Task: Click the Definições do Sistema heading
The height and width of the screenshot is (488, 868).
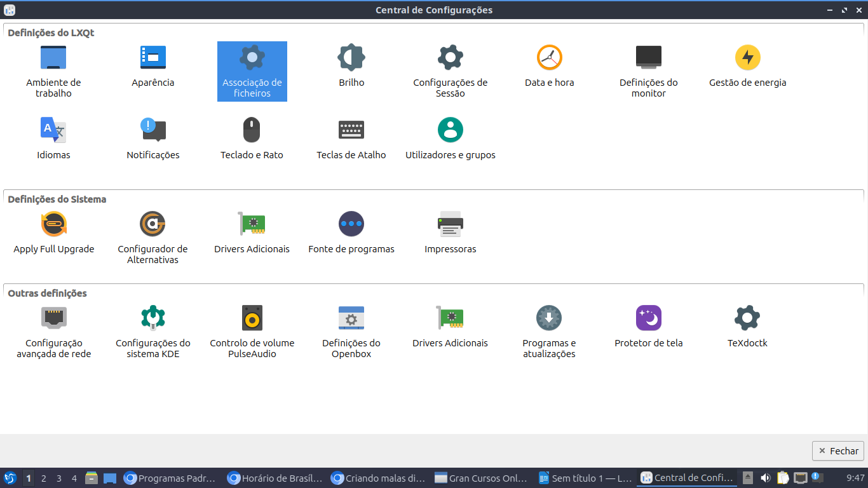Action: (x=57, y=199)
